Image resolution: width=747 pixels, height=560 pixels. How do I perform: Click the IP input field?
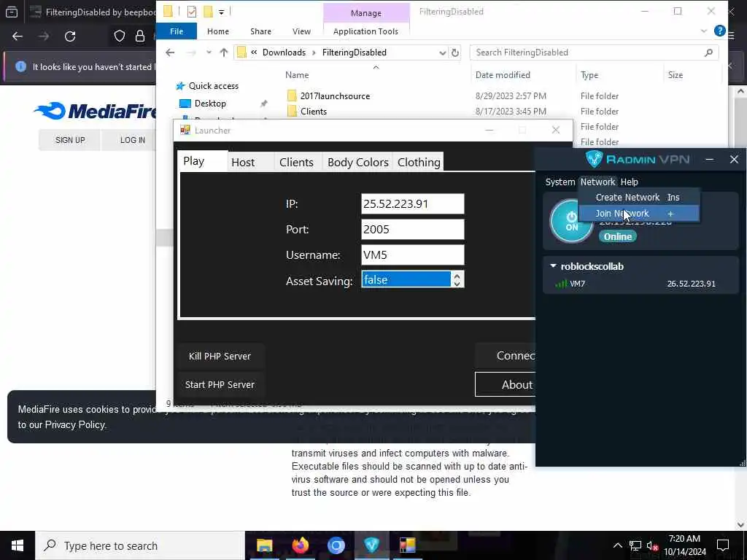pyautogui.click(x=413, y=204)
